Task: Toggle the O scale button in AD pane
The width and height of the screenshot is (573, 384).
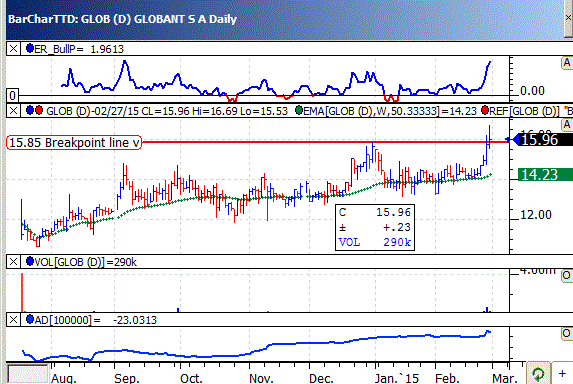Action: (567, 334)
